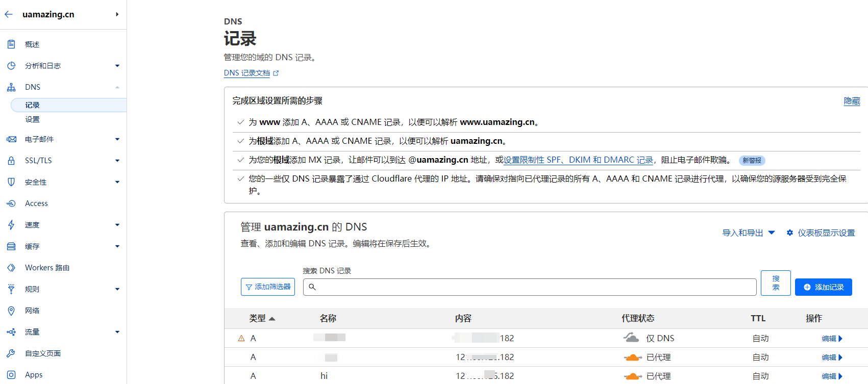The width and height of the screenshot is (868, 384).
Task: Click the 搜索 button
Action: pos(776,283)
